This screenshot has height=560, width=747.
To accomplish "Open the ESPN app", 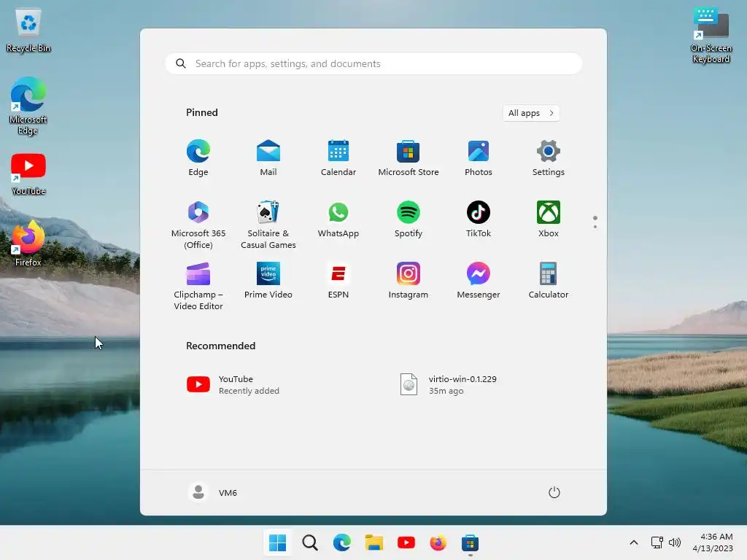I will point(338,281).
